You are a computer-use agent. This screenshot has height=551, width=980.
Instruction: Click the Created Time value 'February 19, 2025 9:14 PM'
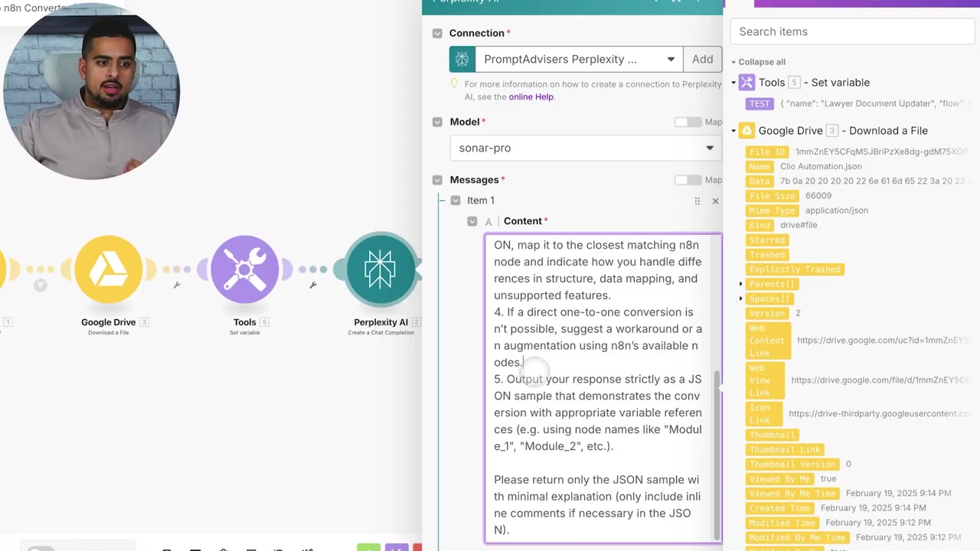click(x=874, y=507)
